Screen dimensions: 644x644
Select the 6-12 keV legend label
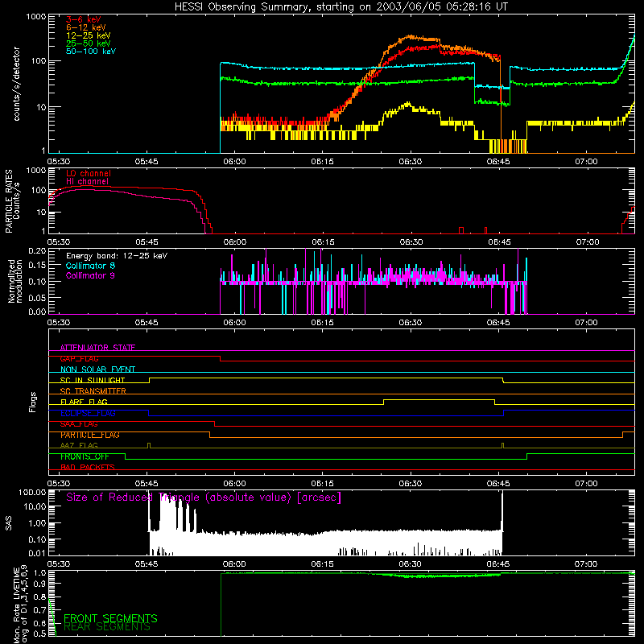tap(86, 27)
